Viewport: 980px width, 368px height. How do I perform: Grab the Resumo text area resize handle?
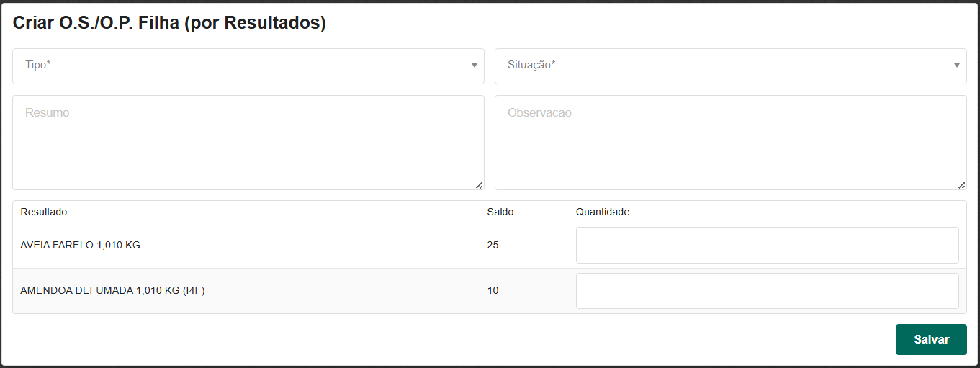[480, 185]
